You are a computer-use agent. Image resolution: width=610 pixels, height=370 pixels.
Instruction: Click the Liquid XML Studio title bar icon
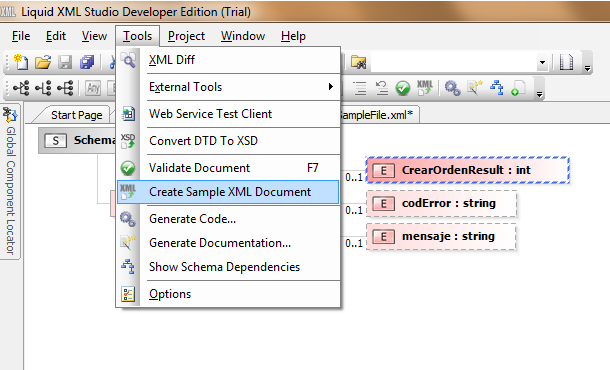coord(8,12)
